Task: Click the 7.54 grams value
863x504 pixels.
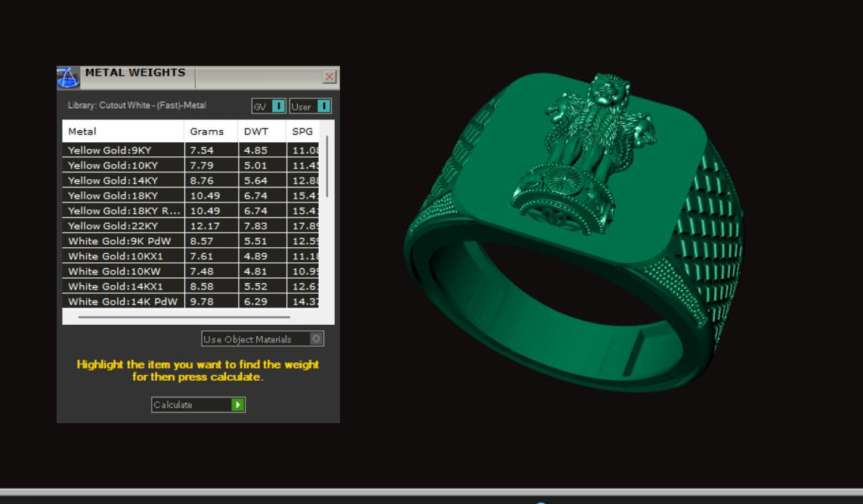Action: coord(202,150)
